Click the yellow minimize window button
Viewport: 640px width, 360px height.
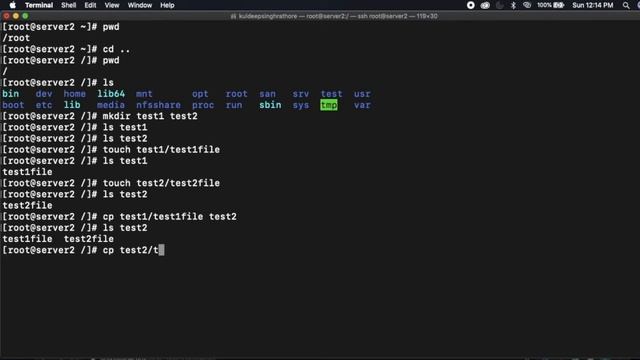pyautogui.click(x=16, y=16)
